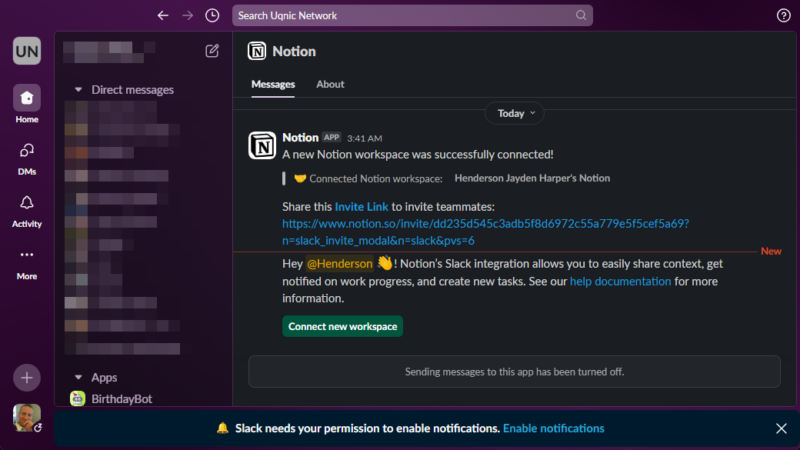Click the 3:41 AM timestamp
Image resolution: width=800 pixels, height=450 pixels.
pyautogui.click(x=364, y=138)
